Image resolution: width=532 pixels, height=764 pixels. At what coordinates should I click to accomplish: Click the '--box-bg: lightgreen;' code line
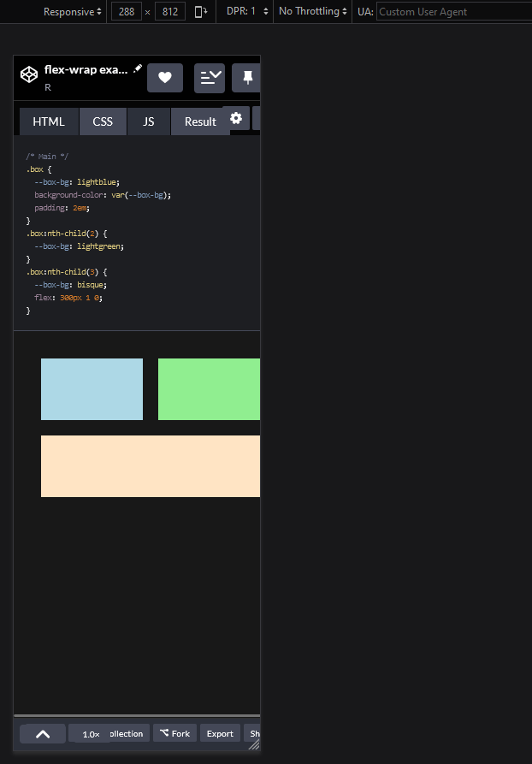(x=80, y=246)
